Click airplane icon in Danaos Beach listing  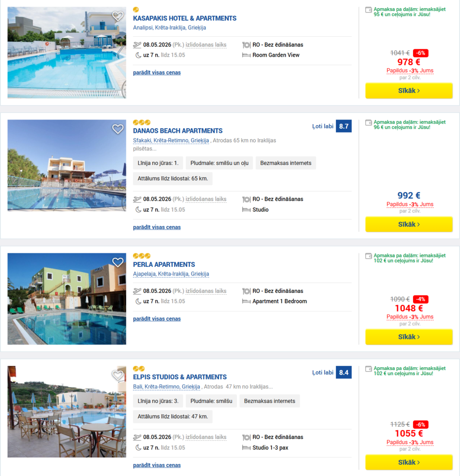[137, 199]
